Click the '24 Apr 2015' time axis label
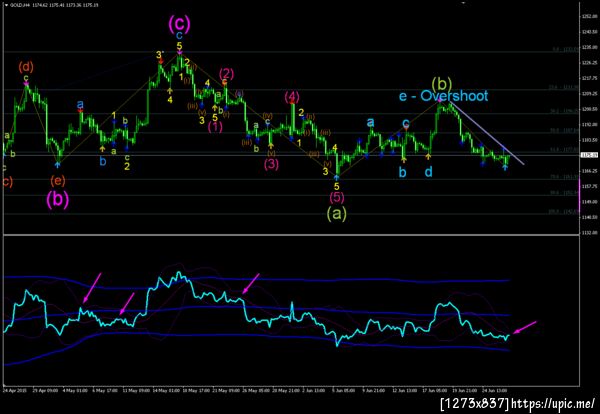The width and height of the screenshot is (600, 414). (x=13, y=391)
